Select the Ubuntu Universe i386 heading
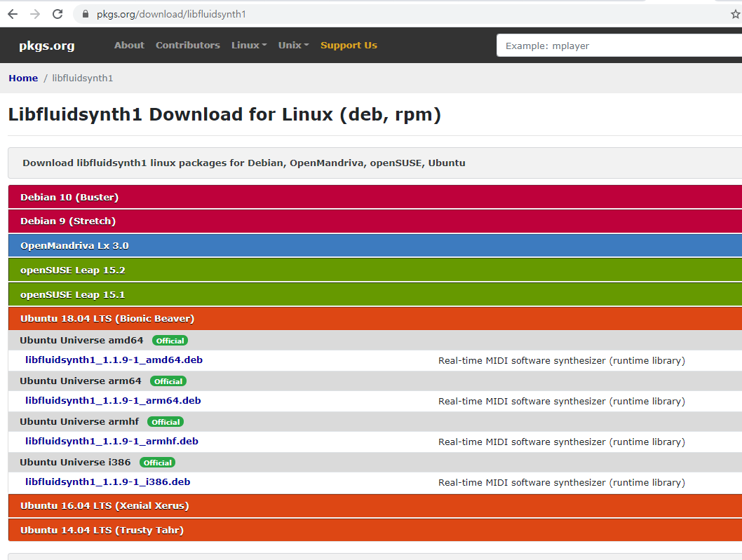 coord(75,462)
